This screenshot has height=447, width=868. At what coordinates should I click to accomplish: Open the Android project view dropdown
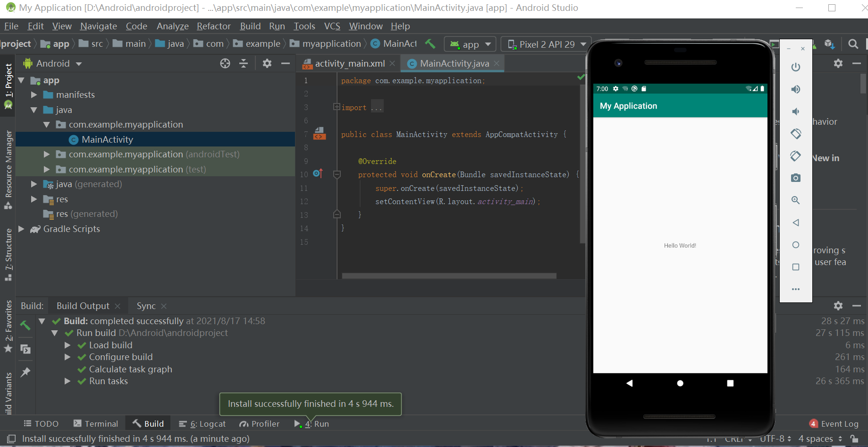[59, 63]
